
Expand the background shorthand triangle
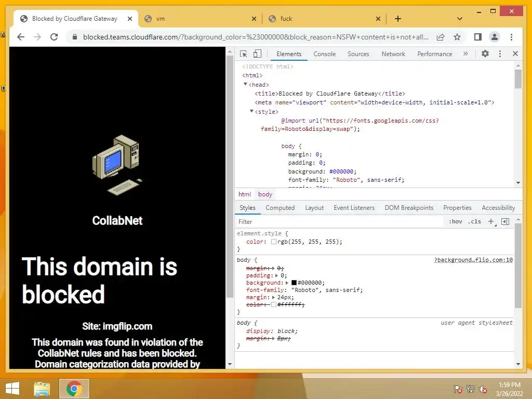click(x=287, y=283)
